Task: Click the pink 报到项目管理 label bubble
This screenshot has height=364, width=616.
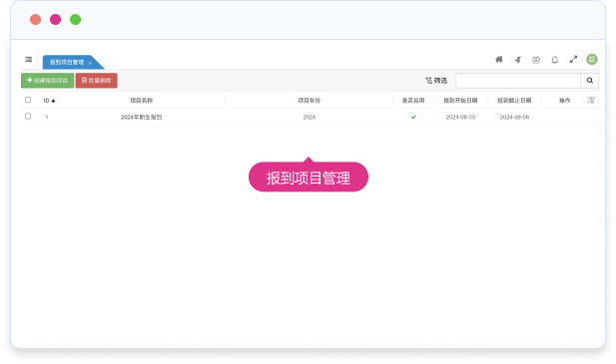Action: click(308, 178)
